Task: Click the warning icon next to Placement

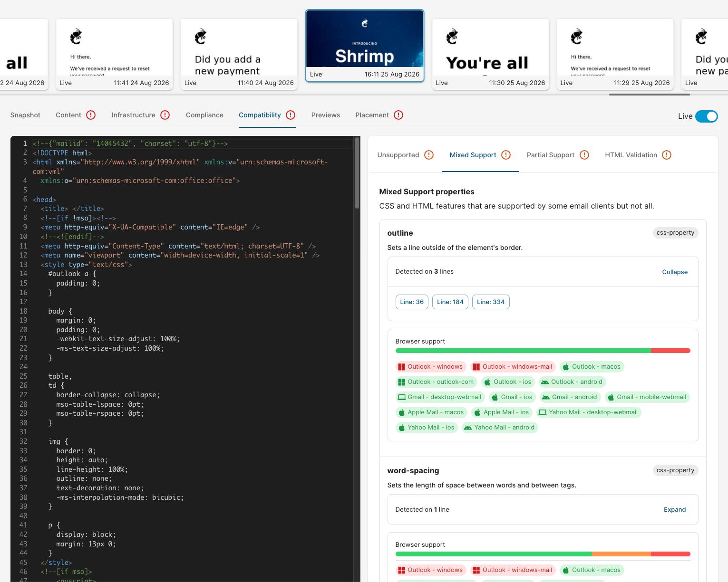Action: coord(398,115)
